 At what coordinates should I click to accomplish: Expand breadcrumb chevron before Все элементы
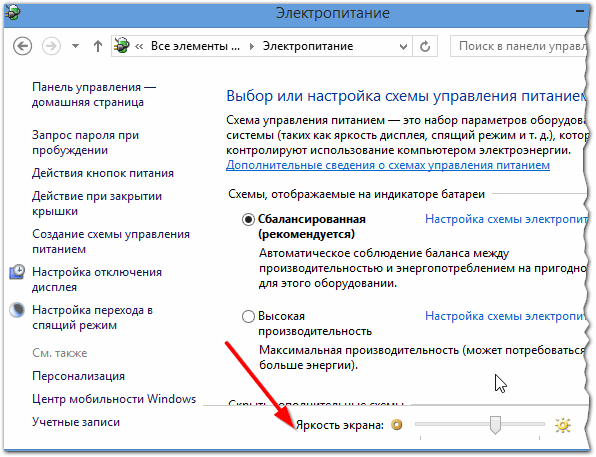[x=139, y=46]
